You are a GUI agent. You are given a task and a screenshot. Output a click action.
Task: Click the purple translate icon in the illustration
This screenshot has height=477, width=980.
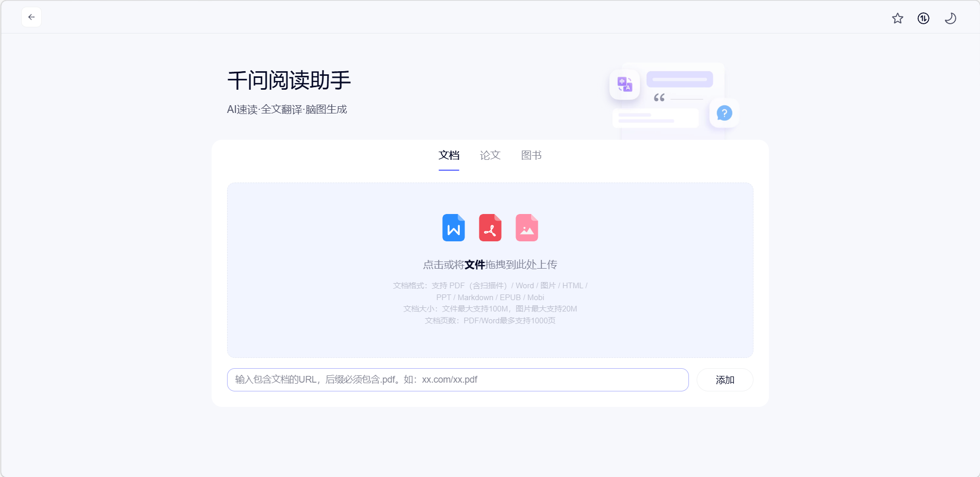point(624,85)
